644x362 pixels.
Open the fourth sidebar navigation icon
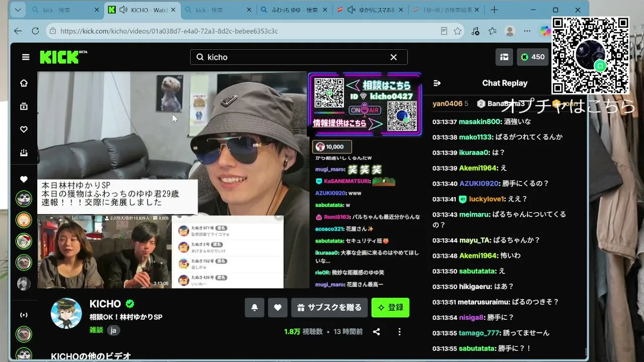pos(24,152)
